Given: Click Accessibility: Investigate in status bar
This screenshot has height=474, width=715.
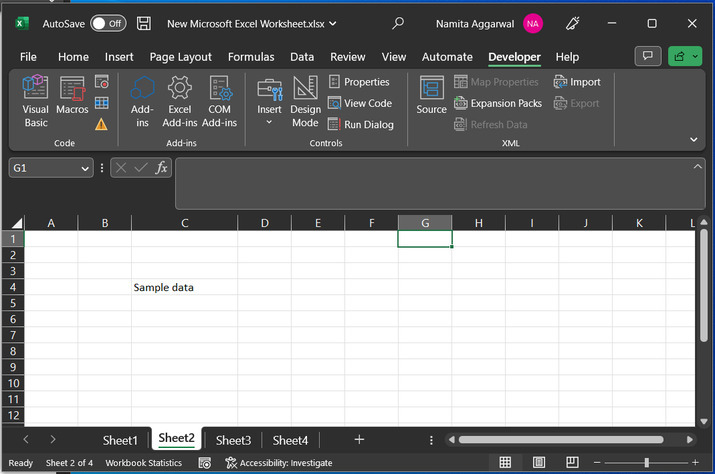Looking at the screenshot, I should pyautogui.click(x=279, y=463).
